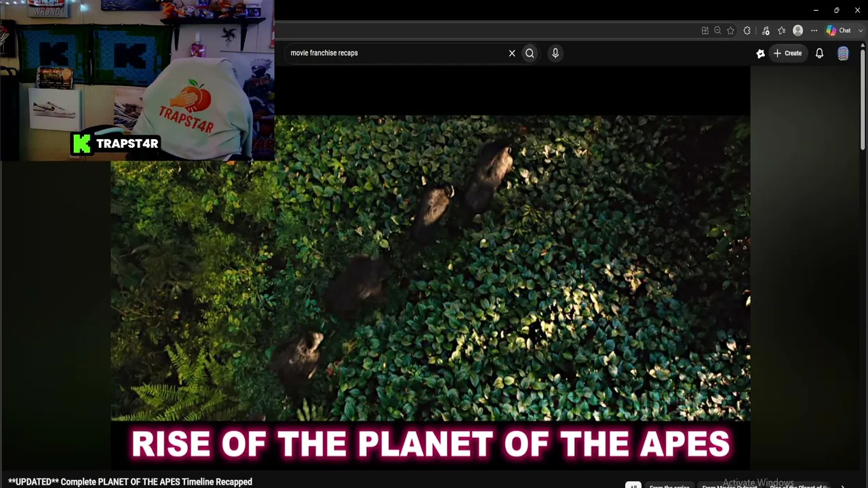Click the Kick TRAPST4R channel badge overlay
Viewport: 868px width, 488px height.
[x=115, y=144]
